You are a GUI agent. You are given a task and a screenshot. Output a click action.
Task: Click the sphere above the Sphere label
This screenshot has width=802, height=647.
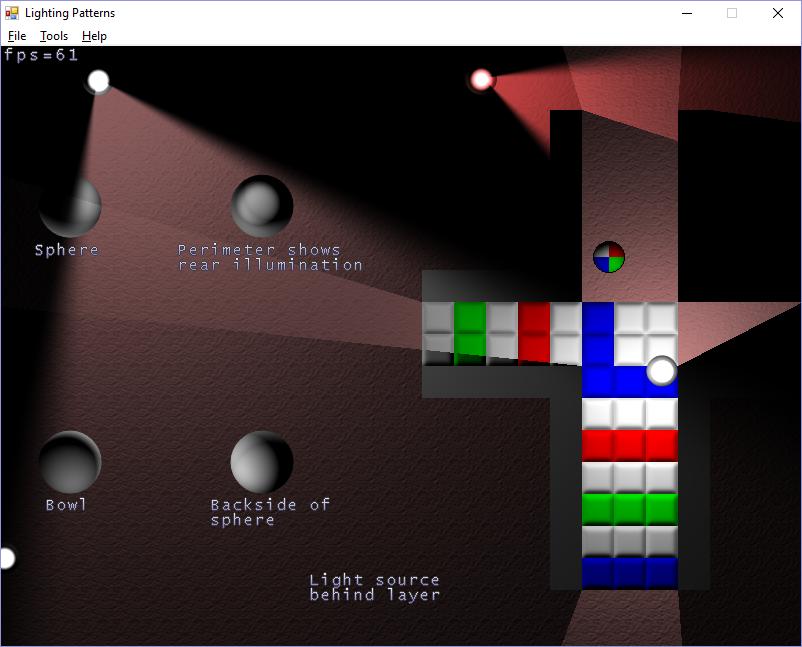point(70,207)
